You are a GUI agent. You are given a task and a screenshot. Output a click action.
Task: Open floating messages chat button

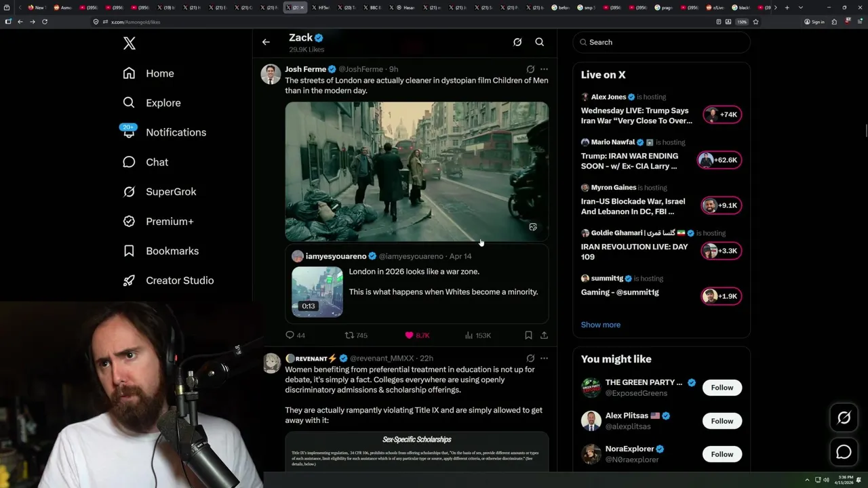[x=844, y=452]
